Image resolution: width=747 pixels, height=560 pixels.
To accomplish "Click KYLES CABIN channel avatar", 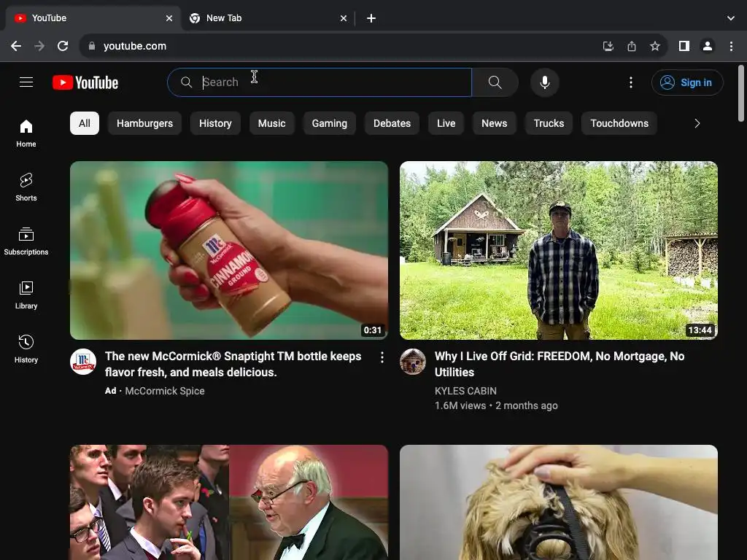I will (x=413, y=362).
